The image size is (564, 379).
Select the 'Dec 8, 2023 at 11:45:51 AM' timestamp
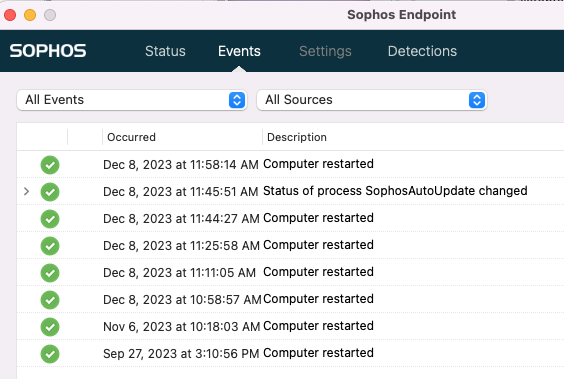click(181, 192)
